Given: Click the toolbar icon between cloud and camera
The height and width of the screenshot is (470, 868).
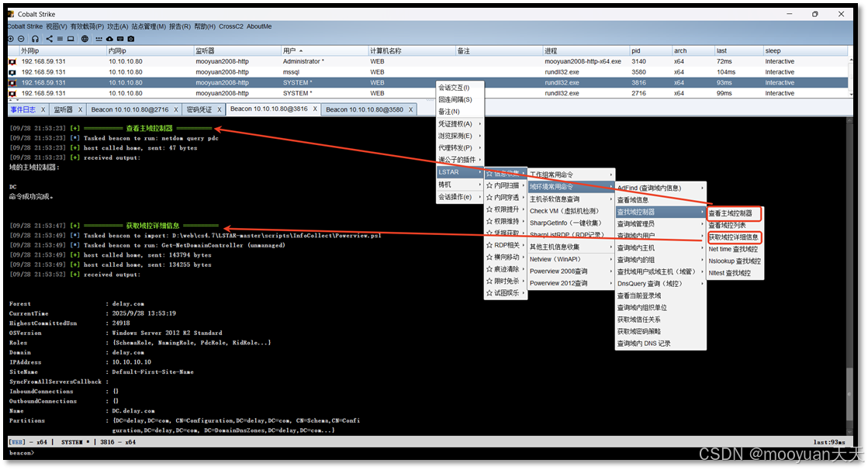Looking at the screenshot, I should [x=120, y=39].
